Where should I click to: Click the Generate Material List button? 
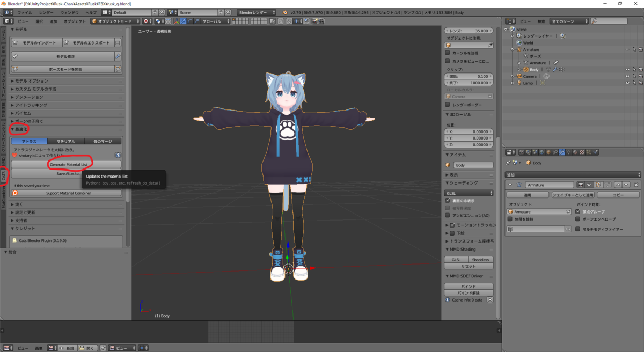pyautogui.click(x=67, y=164)
